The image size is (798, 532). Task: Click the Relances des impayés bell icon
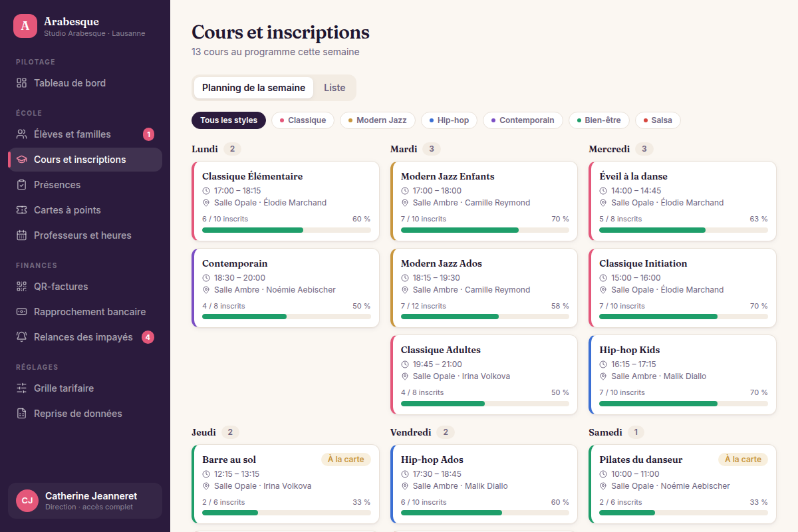click(21, 337)
